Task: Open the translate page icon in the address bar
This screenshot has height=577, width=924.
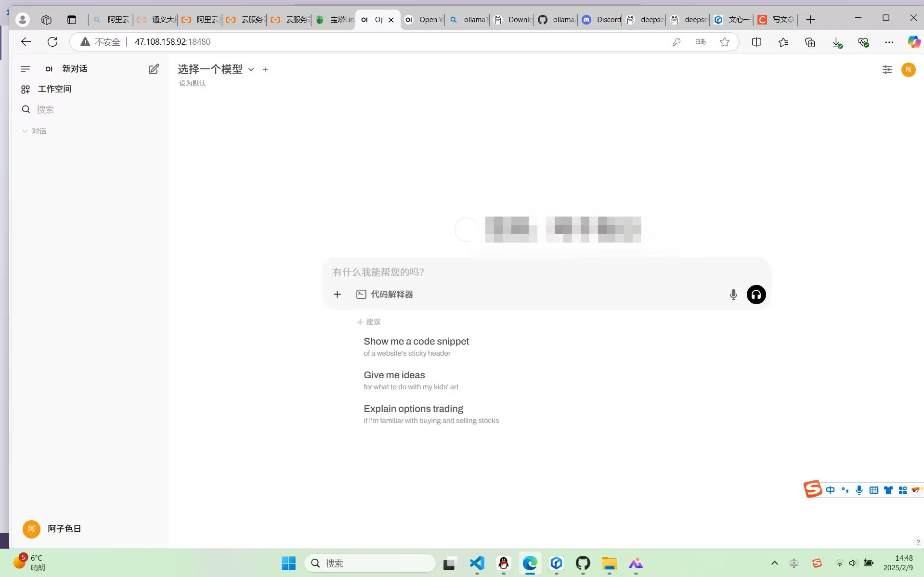Action: click(701, 42)
